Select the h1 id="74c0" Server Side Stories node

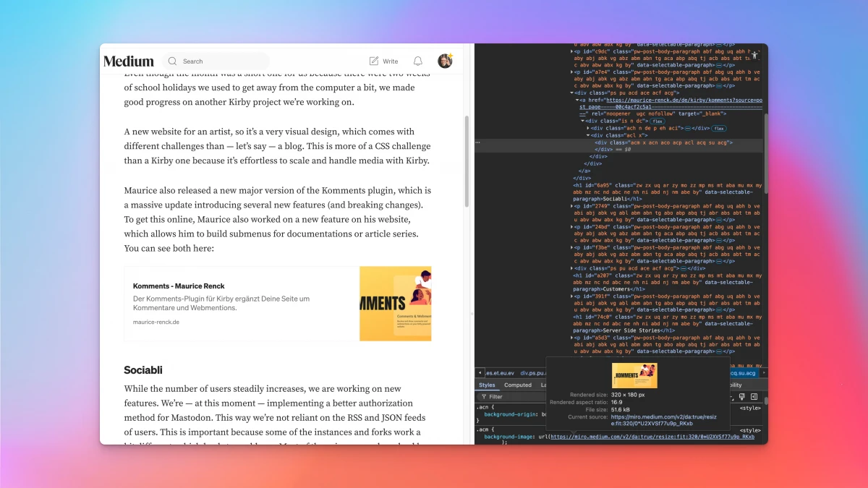[x=667, y=323]
